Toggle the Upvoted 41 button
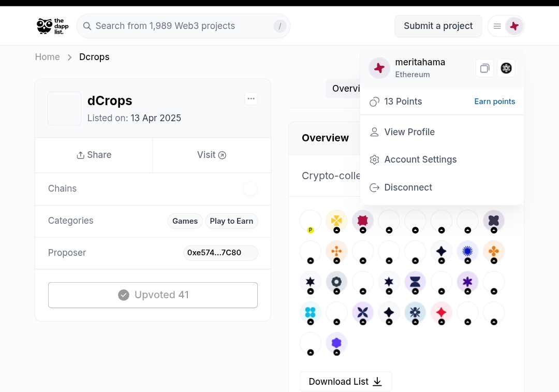Viewport: 559px width, 392px height. point(153,295)
